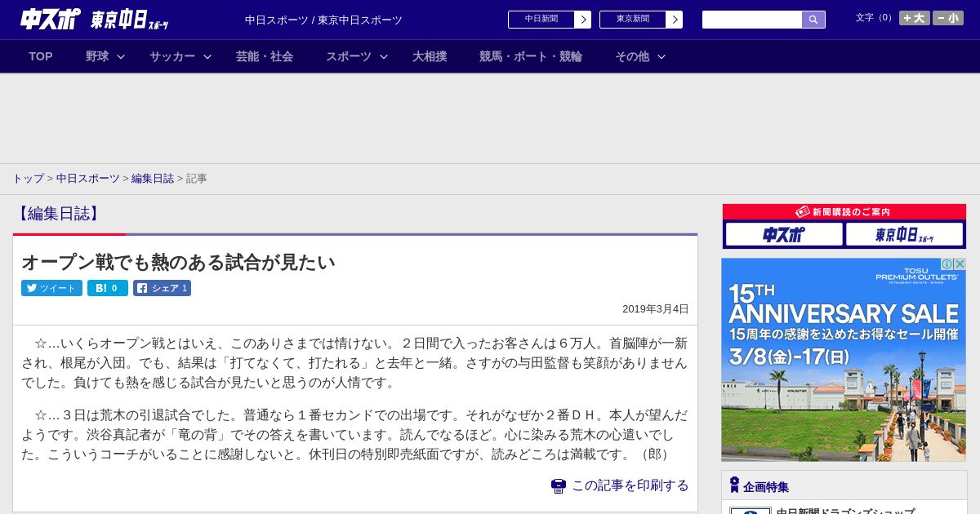Image resolution: width=980 pixels, height=514 pixels.
Task: Expand the 野球 dropdown chevron
Action: click(x=121, y=56)
